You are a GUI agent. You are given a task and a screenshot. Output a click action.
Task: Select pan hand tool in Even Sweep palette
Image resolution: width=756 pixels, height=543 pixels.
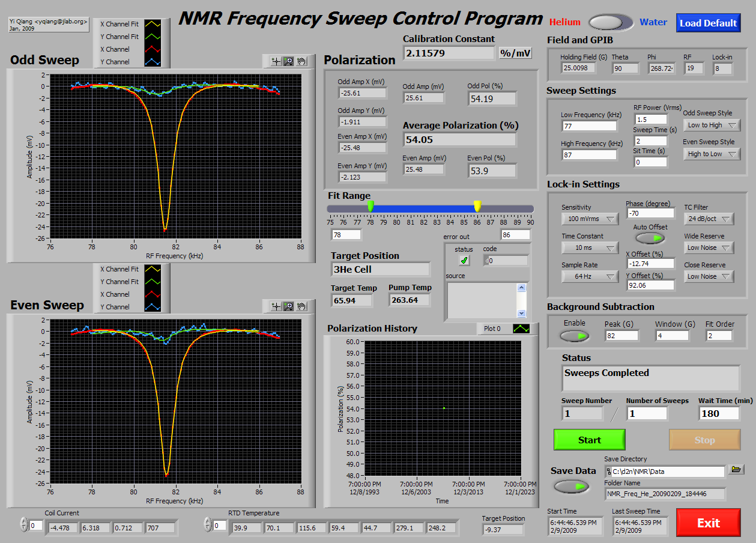click(x=301, y=306)
